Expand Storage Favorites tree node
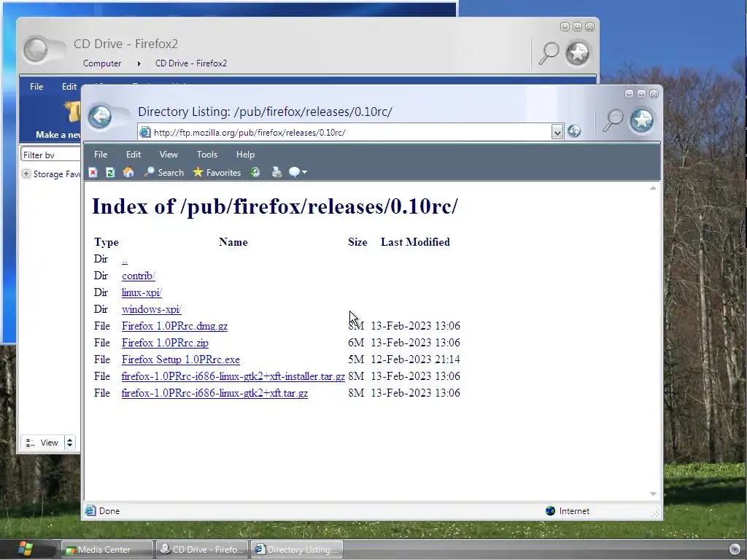 26,174
